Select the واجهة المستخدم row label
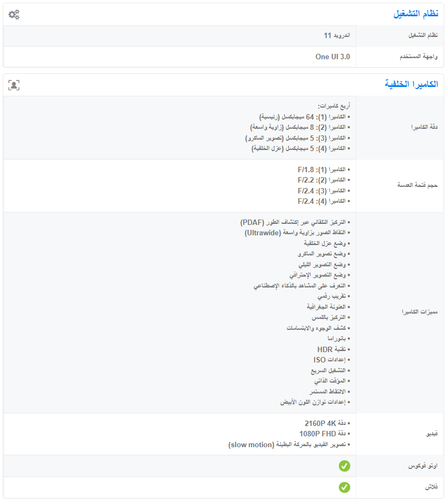 click(x=419, y=57)
